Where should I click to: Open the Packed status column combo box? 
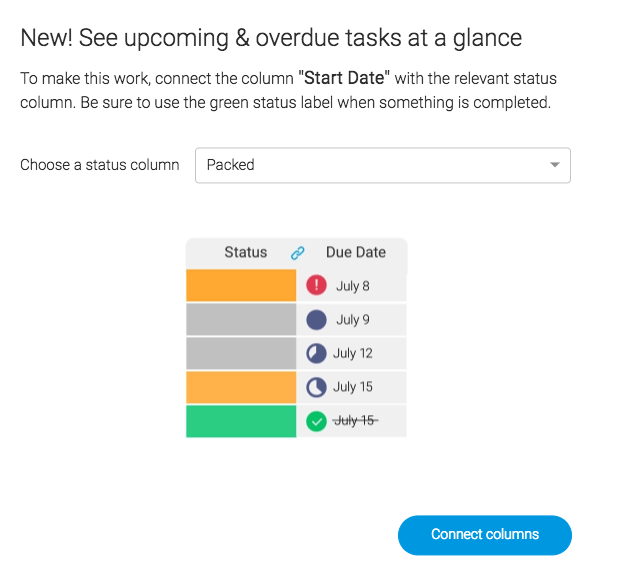click(x=383, y=165)
